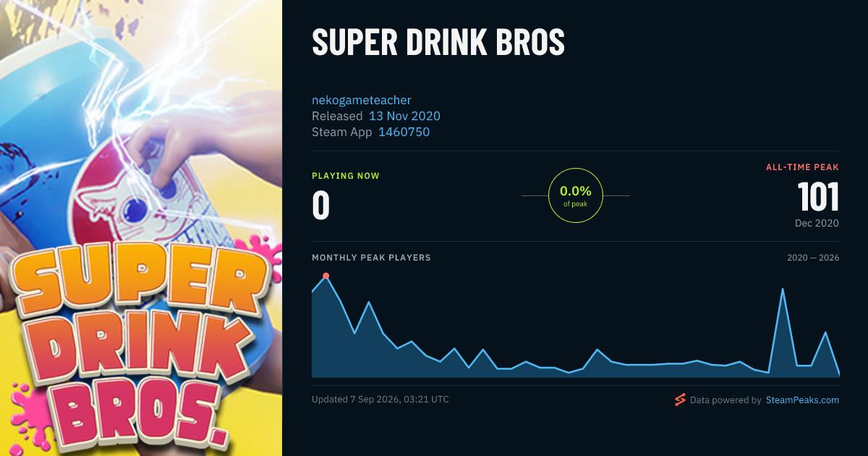Viewport: 868px width, 456px height.
Task: Click the 2020 — 2026 range label
Action: coord(813,258)
